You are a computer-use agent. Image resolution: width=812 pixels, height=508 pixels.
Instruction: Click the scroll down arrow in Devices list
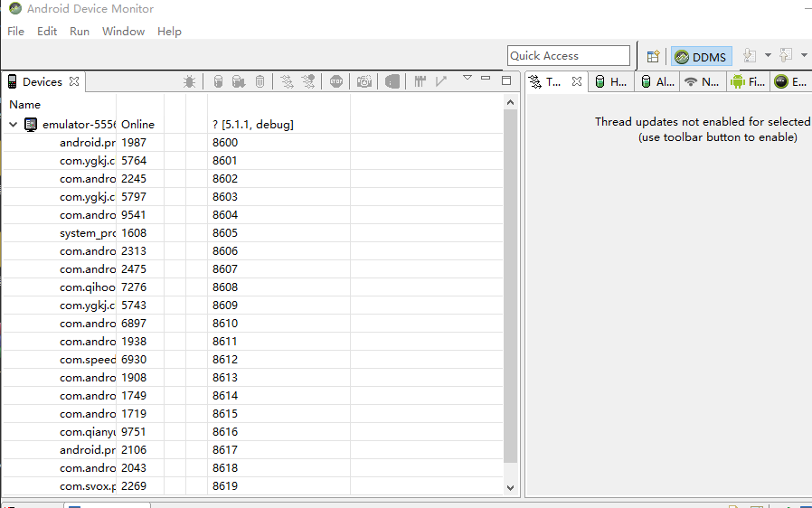(510, 488)
